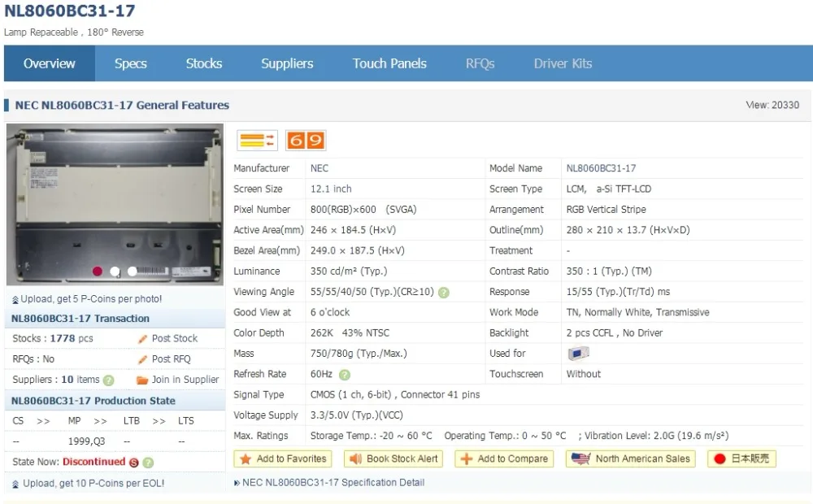Image resolution: width=813 pixels, height=504 pixels.
Task: Click the US flag map icon
Action: (580, 459)
